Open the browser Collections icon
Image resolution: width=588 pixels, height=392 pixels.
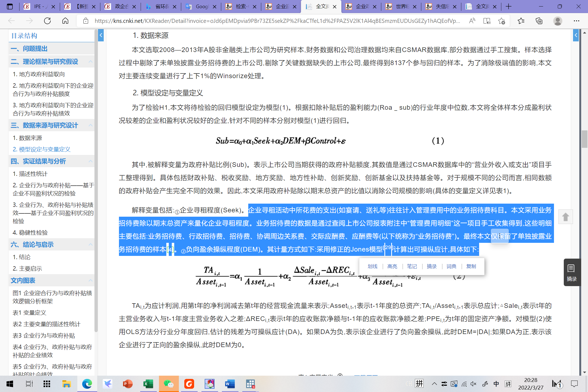coord(539,21)
